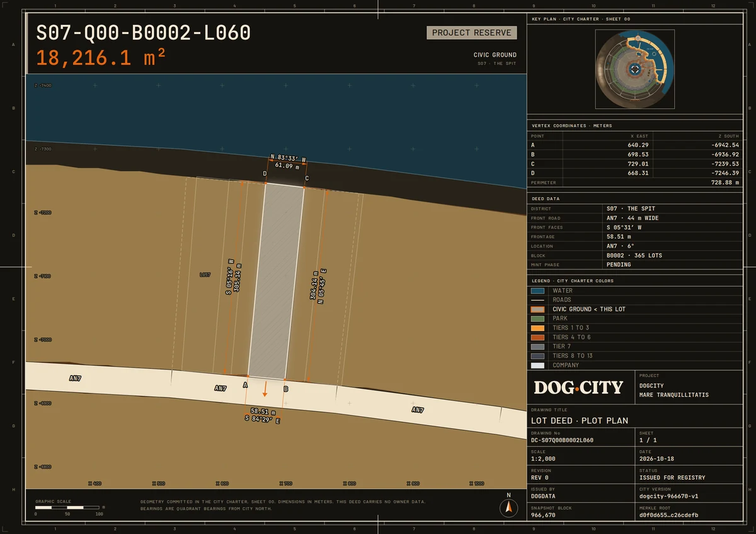Click front road value AN7 · 44 m WIDE
Image resolution: width=756 pixels, height=534 pixels.
(633, 218)
